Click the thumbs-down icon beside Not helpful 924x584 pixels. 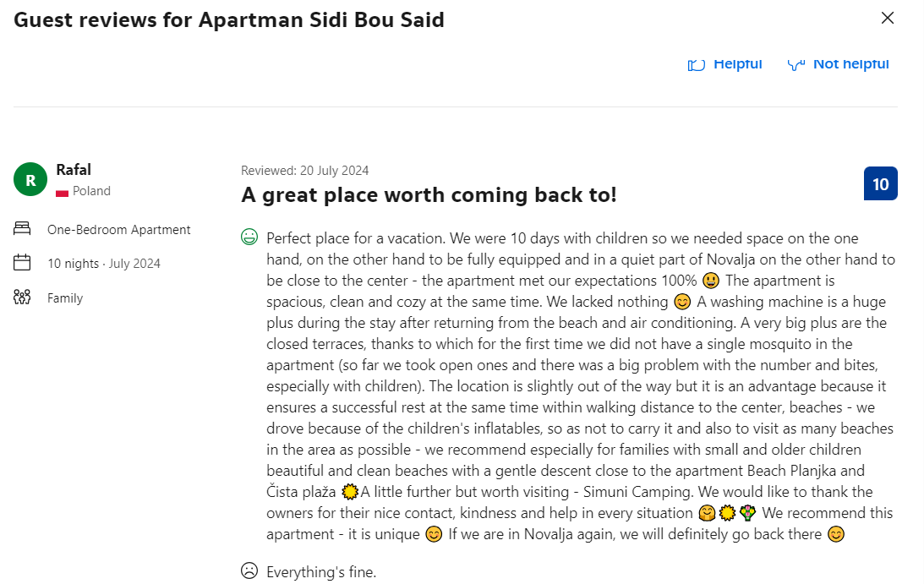click(x=796, y=64)
